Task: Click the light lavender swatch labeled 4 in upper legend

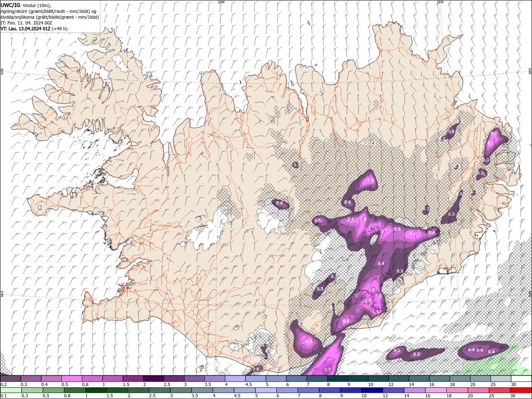Action: click(x=235, y=379)
